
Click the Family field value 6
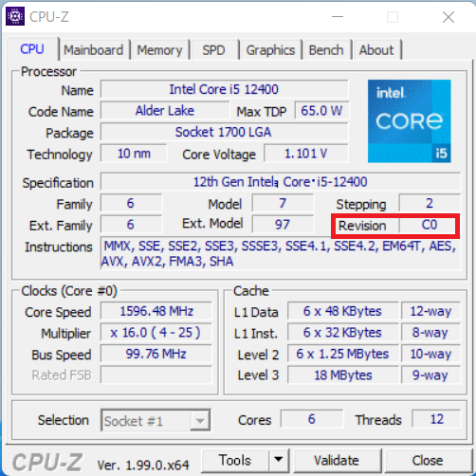[x=131, y=203]
